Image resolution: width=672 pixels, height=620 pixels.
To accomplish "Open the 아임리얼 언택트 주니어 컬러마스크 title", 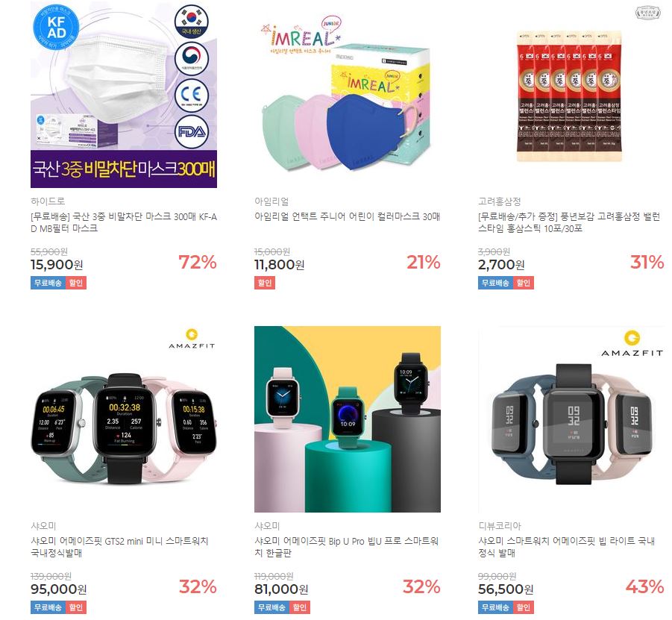I will [347, 216].
